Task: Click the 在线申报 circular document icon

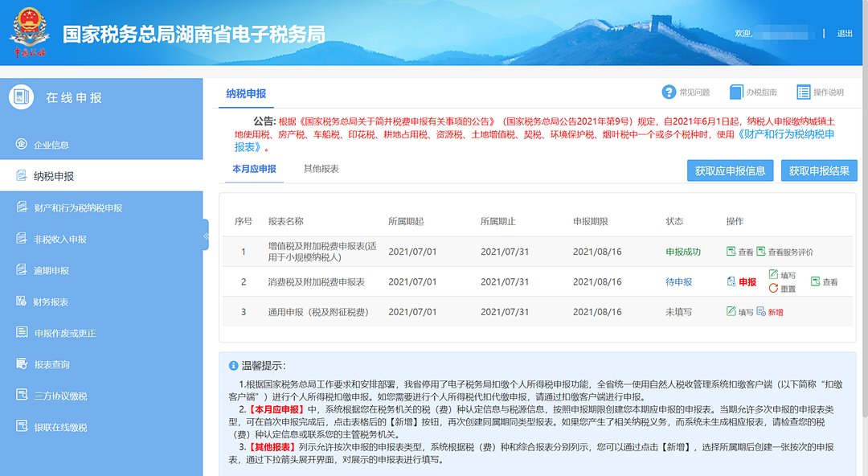Action: 22,97
